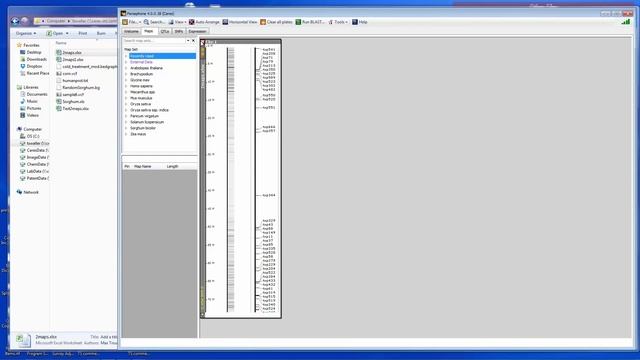Click the map plate header icon
640x360 pixels.
[203, 42]
